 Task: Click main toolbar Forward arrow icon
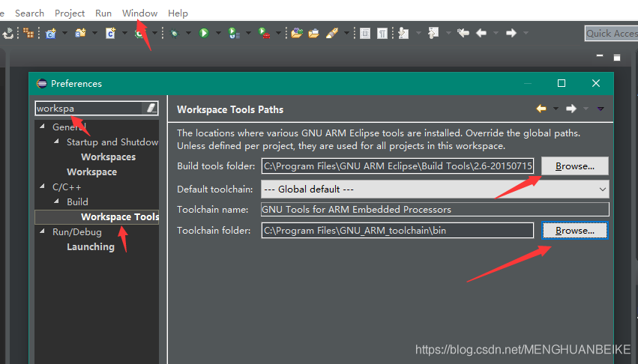pyautogui.click(x=511, y=33)
